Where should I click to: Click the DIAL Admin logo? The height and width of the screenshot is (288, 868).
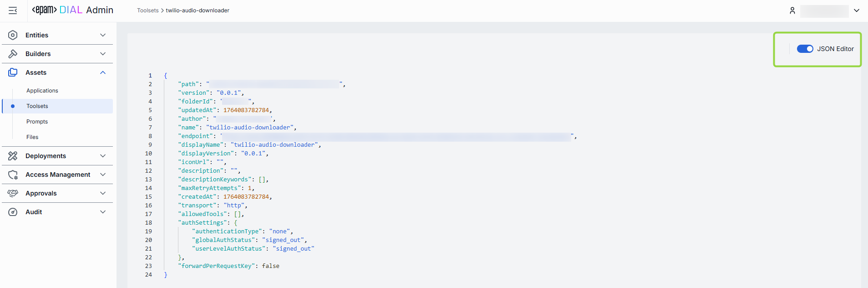[x=73, y=10]
